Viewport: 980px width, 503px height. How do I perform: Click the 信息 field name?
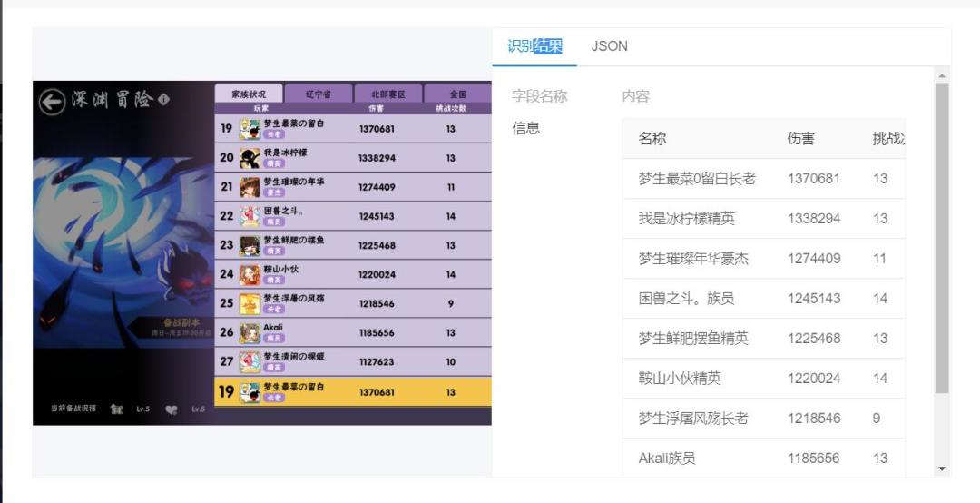coord(525,128)
